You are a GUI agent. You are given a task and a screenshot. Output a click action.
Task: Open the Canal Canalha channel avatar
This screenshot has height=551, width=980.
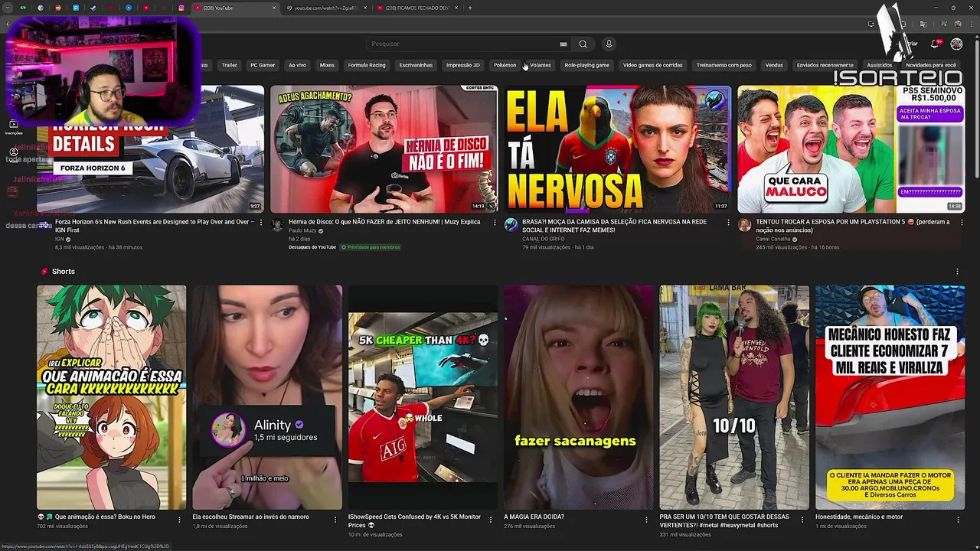coord(744,224)
